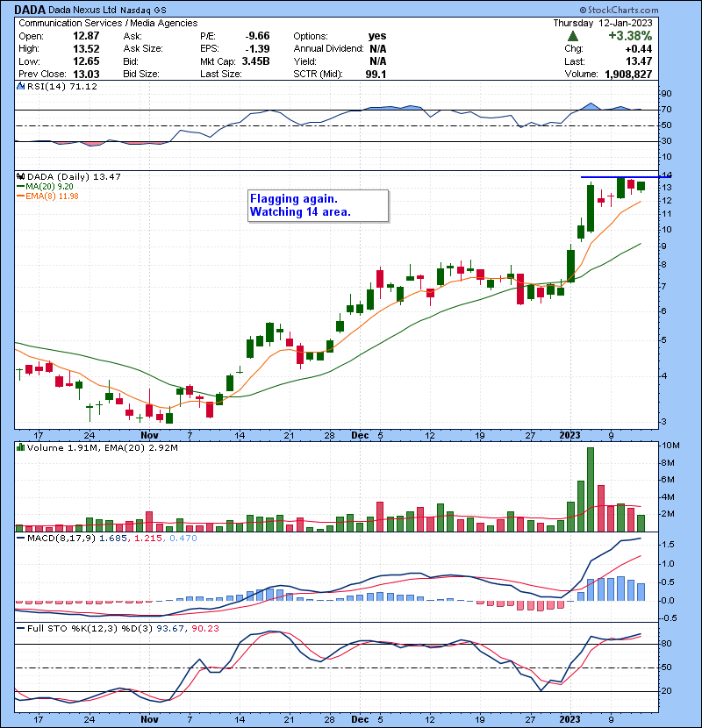Click the Yield label

point(304,61)
